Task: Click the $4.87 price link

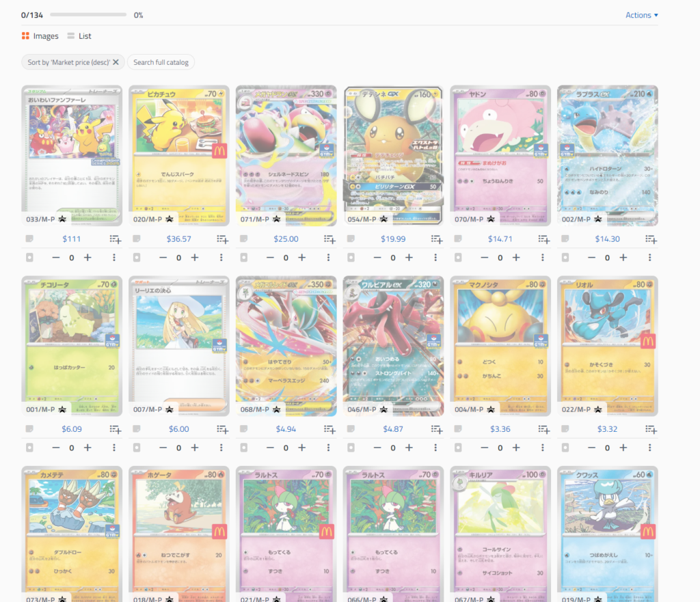Action: pos(393,429)
